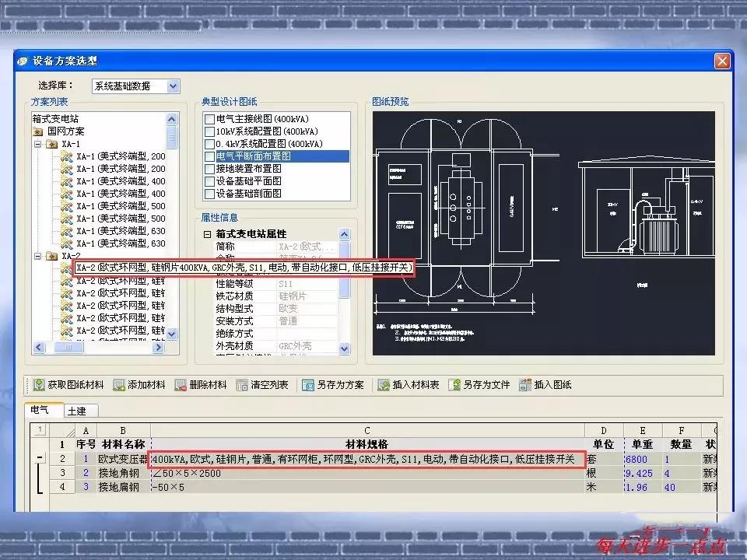Collapse 箱式变电站属性 property group
This screenshot has width=747, height=560.
[207, 234]
